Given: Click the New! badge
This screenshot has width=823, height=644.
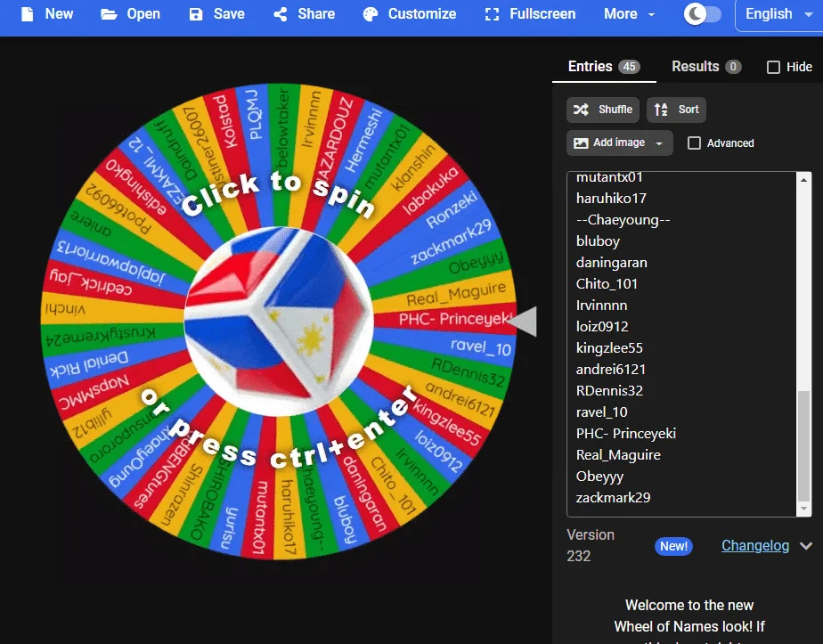Looking at the screenshot, I should 673,546.
